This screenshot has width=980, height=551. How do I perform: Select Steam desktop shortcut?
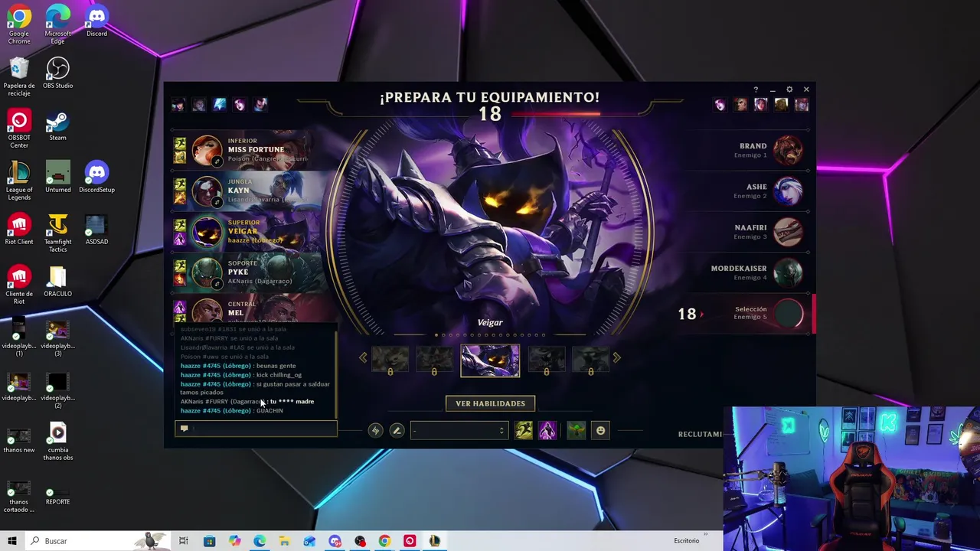[x=57, y=126]
